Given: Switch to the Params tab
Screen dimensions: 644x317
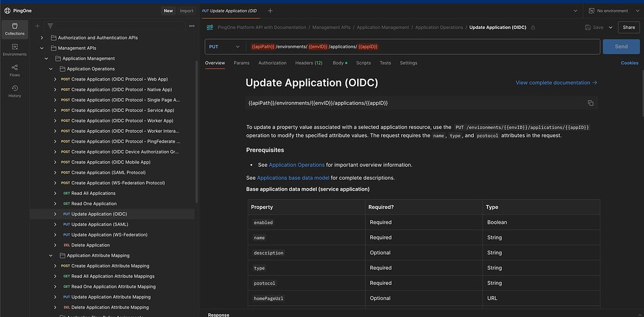Looking at the screenshot, I should pos(241,63).
